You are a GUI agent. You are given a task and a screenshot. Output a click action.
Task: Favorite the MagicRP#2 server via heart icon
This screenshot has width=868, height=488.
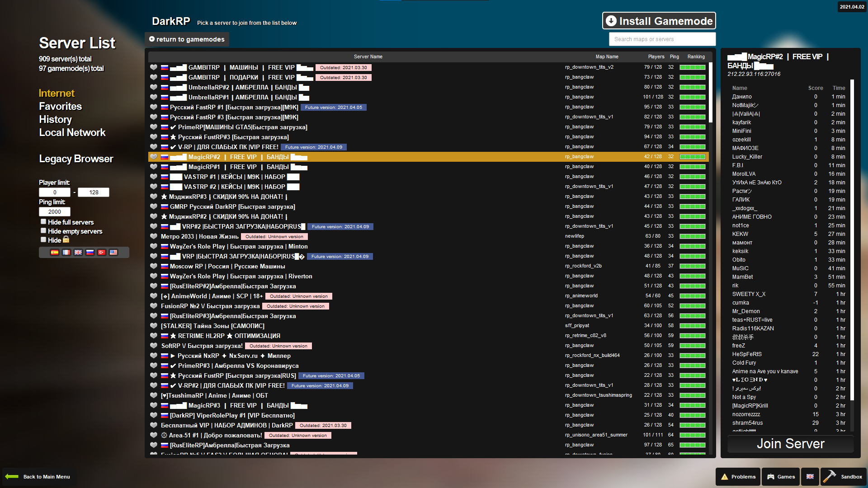154,157
